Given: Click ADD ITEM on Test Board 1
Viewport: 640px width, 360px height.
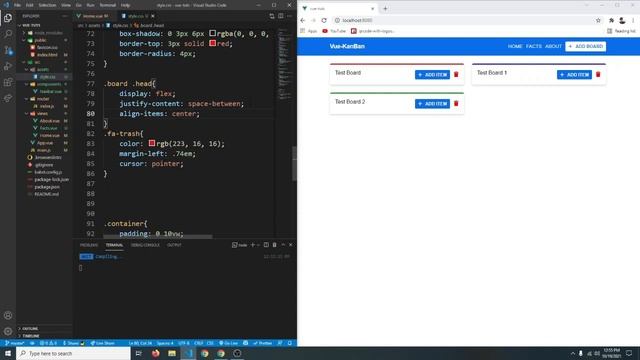Looking at the screenshot, I should tap(574, 75).
